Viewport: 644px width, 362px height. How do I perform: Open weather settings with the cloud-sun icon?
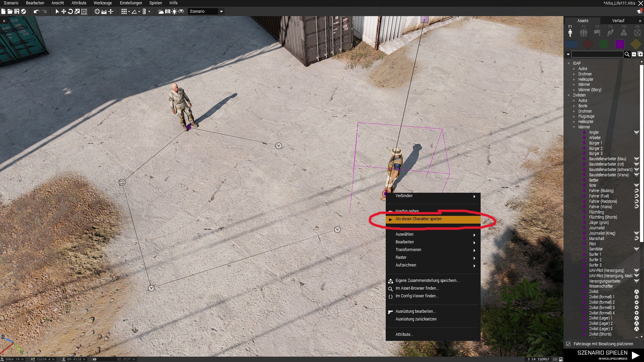pyautogui.click(x=161, y=11)
